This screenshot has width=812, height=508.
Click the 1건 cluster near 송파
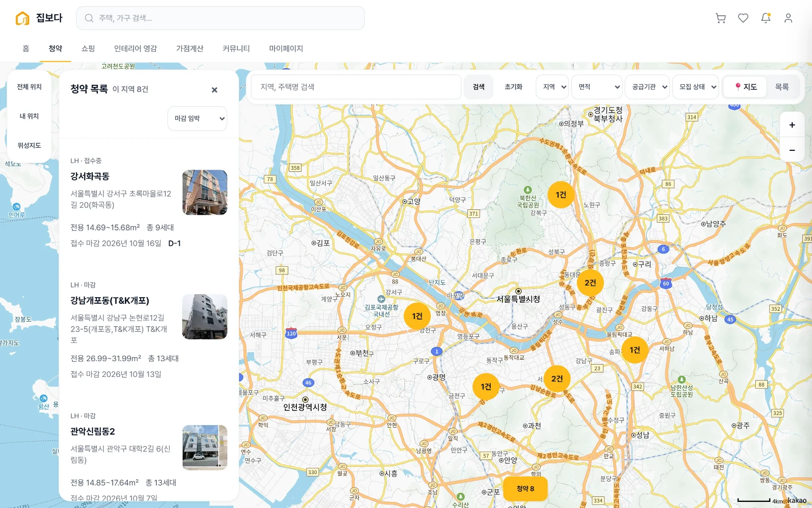(634, 350)
